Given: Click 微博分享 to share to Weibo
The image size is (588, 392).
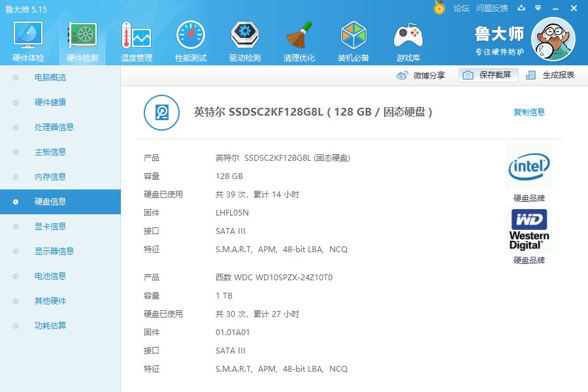Looking at the screenshot, I should click(x=421, y=74).
